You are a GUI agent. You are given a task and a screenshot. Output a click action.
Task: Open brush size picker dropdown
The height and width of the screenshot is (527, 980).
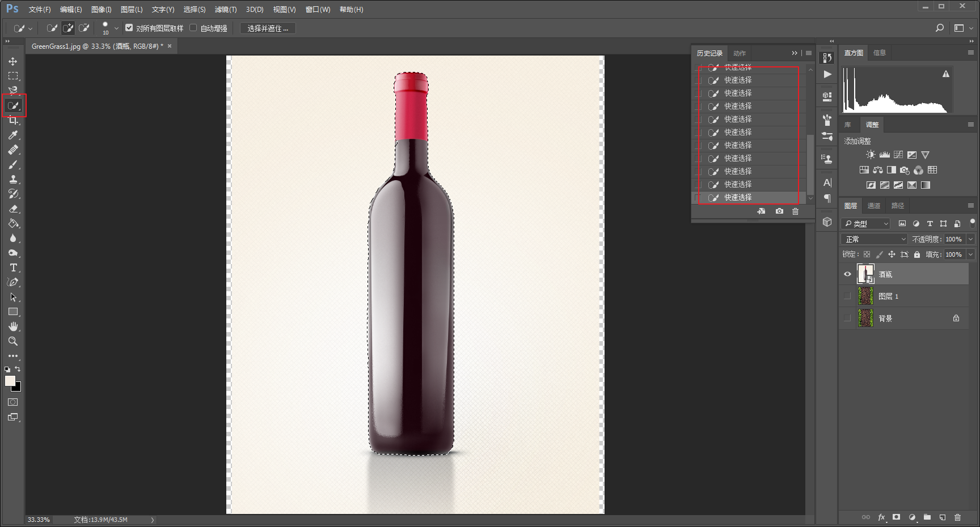click(116, 28)
